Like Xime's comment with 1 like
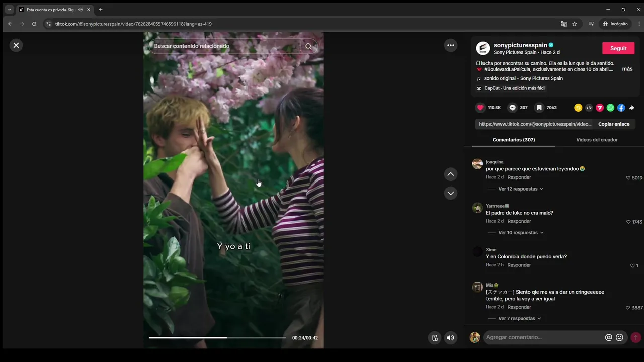644x362 pixels. click(632, 266)
